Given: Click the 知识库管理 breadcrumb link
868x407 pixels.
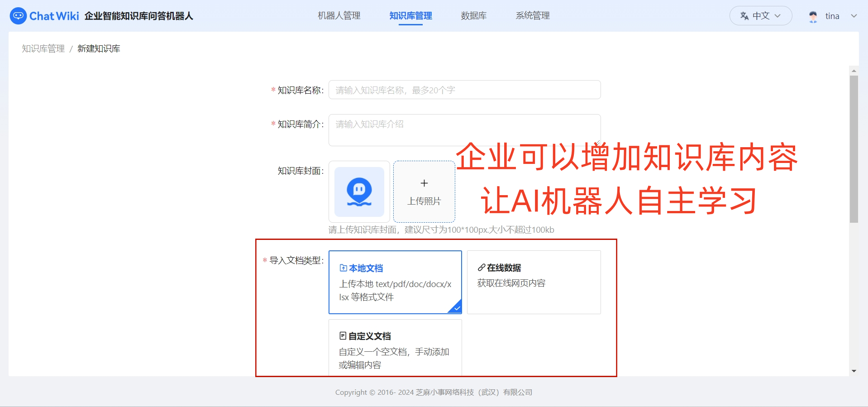Looking at the screenshot, I should coord(43,48).
